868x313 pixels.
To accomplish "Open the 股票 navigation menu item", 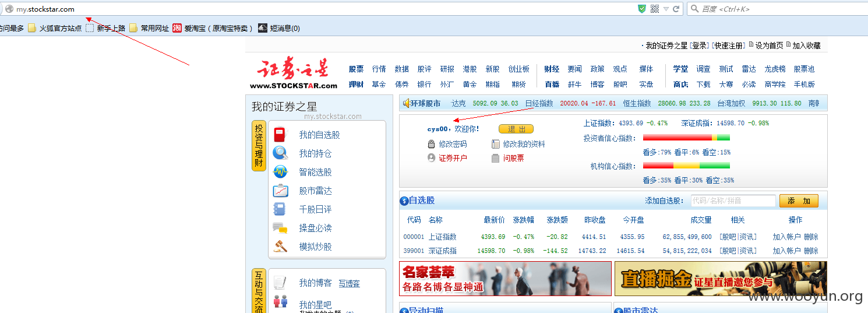I will 356,69.
